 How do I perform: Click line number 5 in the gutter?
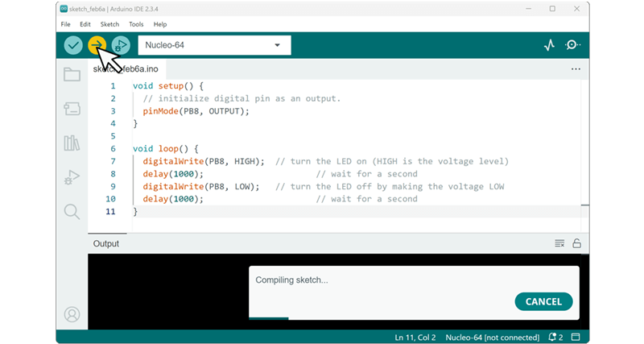(113, 136)
